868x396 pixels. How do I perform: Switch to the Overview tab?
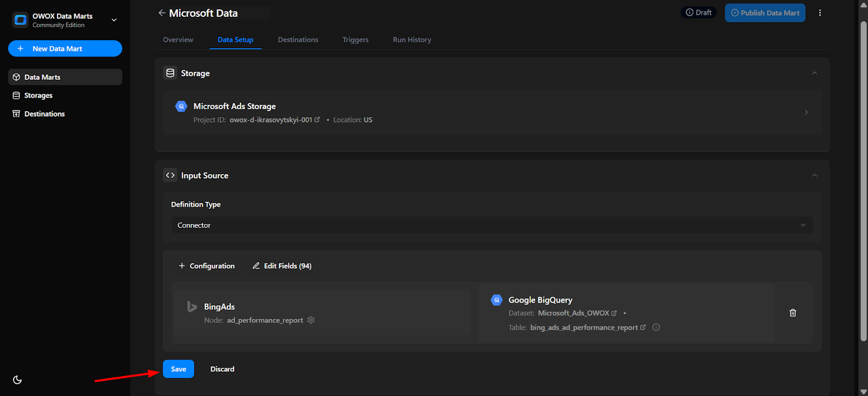(x=178, y=40)
